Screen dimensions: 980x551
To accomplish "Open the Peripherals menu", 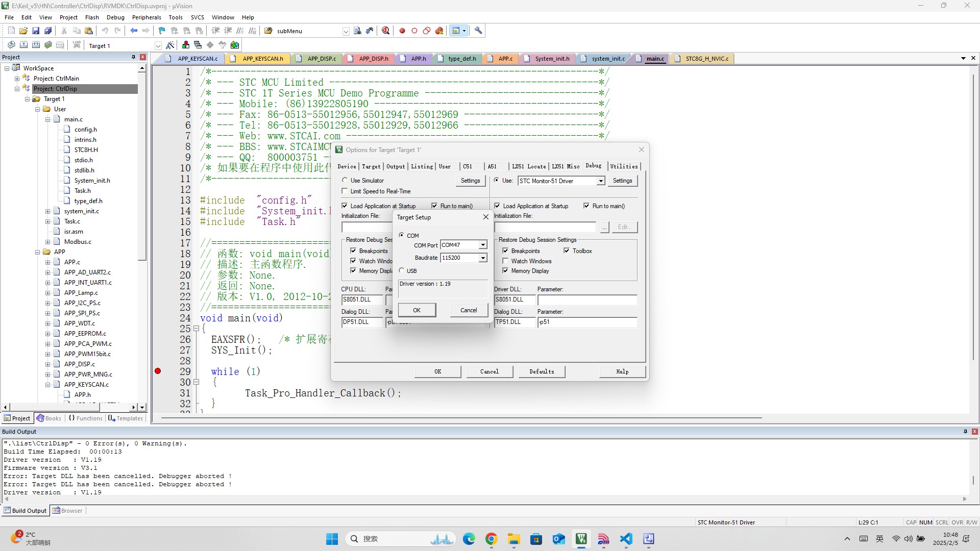I will [146, 17].
